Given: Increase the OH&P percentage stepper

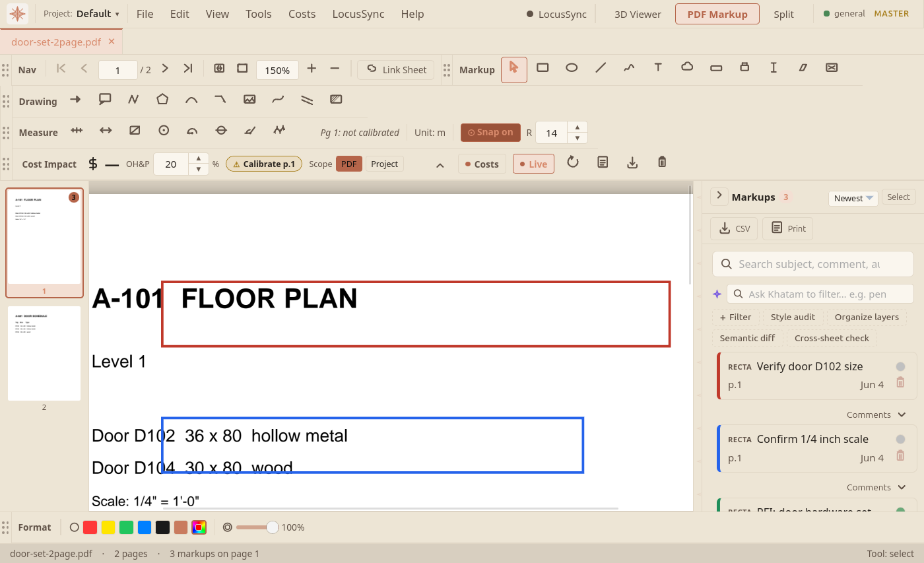Looking at the screenshot, I should [x=199, y=158].
